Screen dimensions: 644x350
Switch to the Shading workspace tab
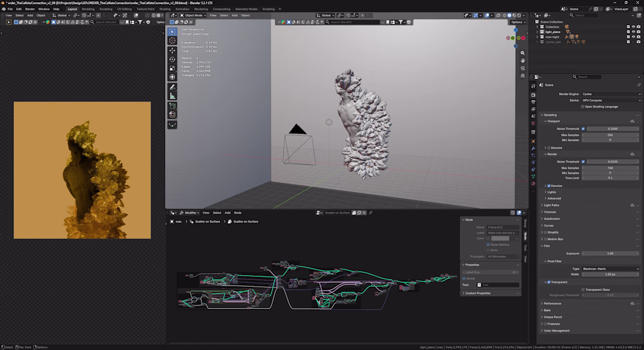pyautogui.click(x=165, y=9)
